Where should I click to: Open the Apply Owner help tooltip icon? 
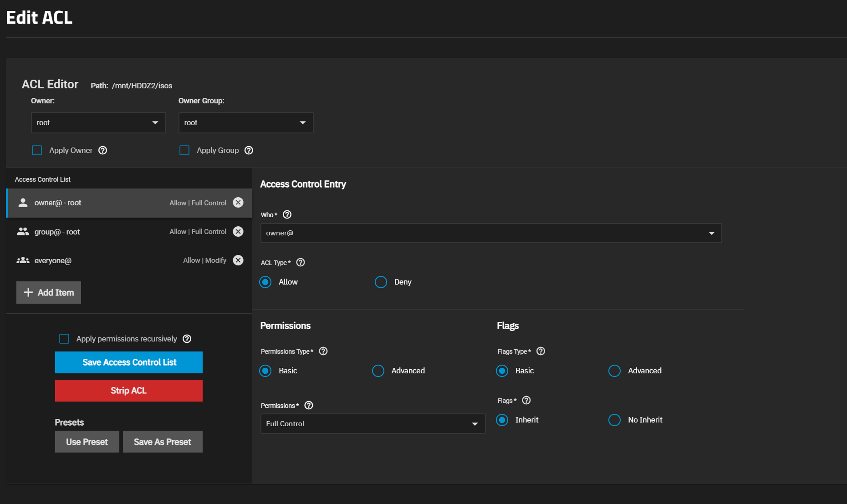tap(102, 150)
